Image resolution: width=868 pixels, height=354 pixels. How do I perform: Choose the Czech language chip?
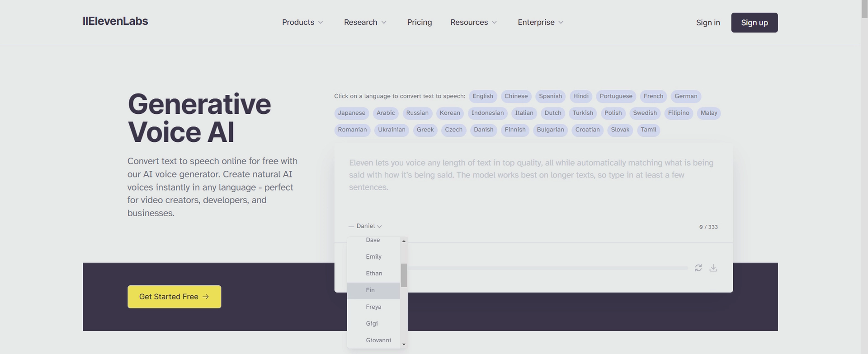[x=453, y=130]
